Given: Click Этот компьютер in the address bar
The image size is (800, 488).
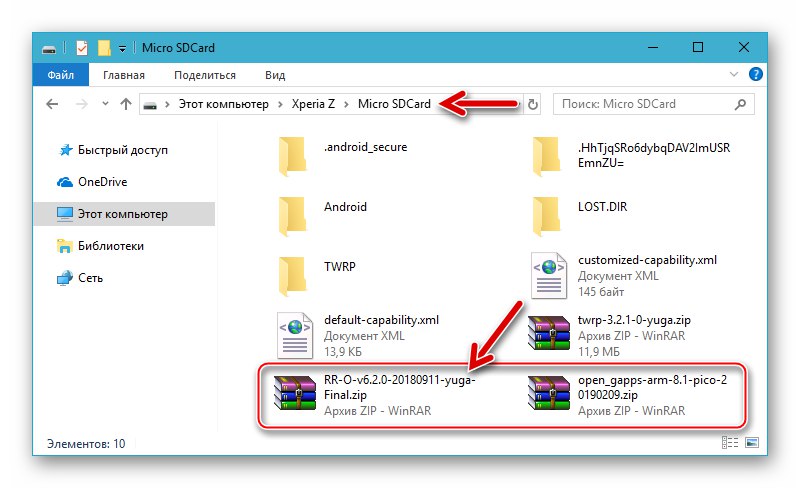Looking at the screenshot, I should point(223,104).
